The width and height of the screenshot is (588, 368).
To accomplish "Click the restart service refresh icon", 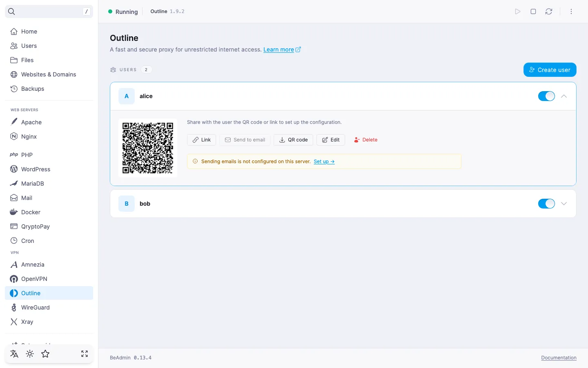I will (x=549, y=11).
